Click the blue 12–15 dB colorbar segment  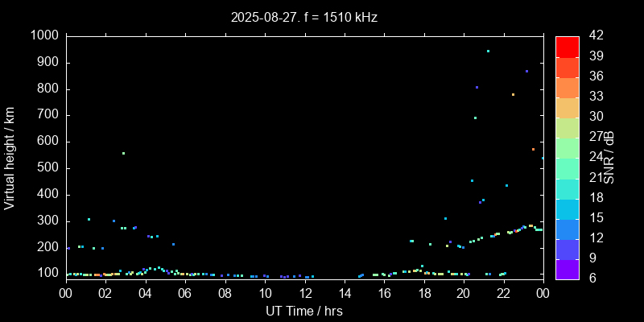[x=567, y=229]
